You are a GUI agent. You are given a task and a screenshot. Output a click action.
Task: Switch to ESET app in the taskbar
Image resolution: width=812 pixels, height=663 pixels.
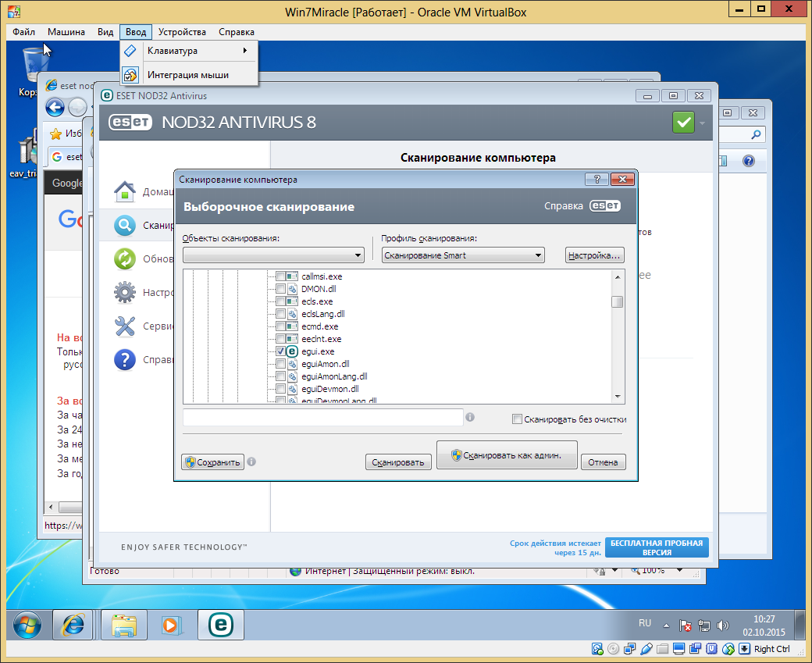(x=221, y=626)
